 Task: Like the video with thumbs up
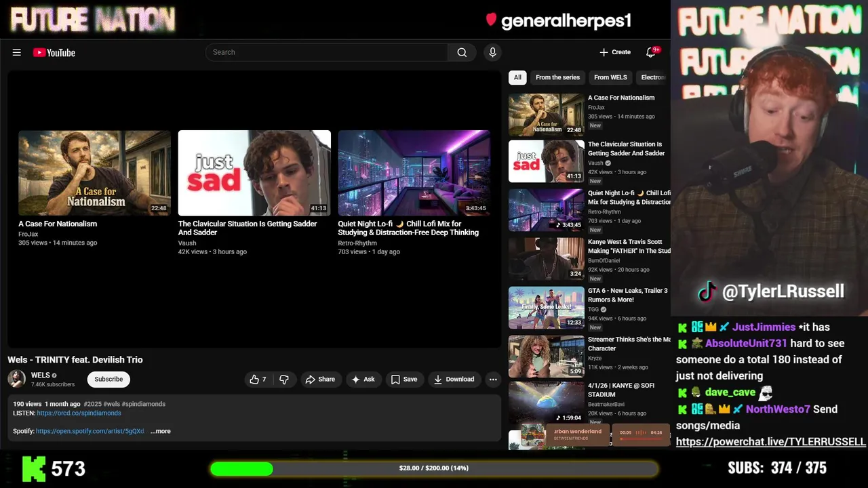(258, 379)
